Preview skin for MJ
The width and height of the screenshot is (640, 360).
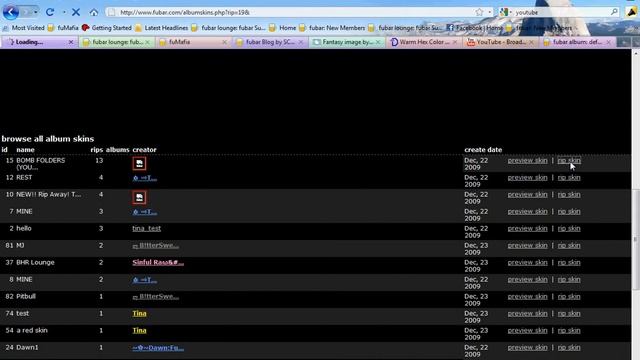click(x=527, y=246)
